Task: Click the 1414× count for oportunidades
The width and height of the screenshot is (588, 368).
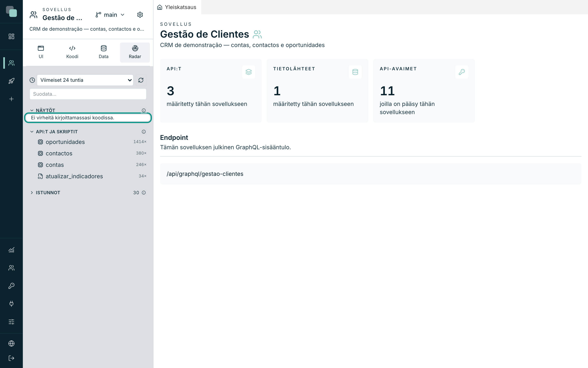Action: coord(140,142)
